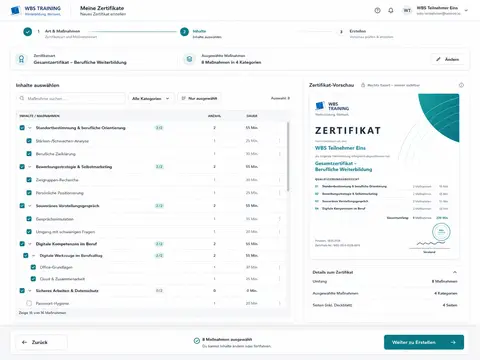Open the user account dropdown chevron
The image size is (480, 360).
[466, 11]
